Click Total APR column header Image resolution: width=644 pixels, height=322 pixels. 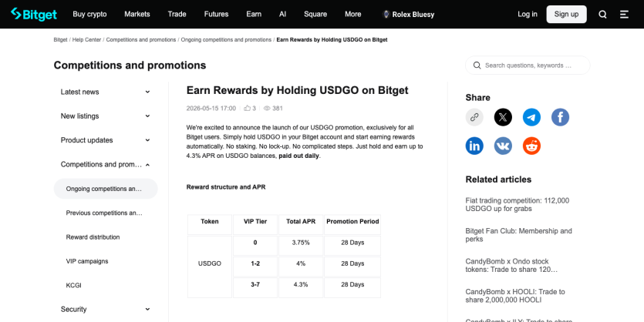point(301,224)
